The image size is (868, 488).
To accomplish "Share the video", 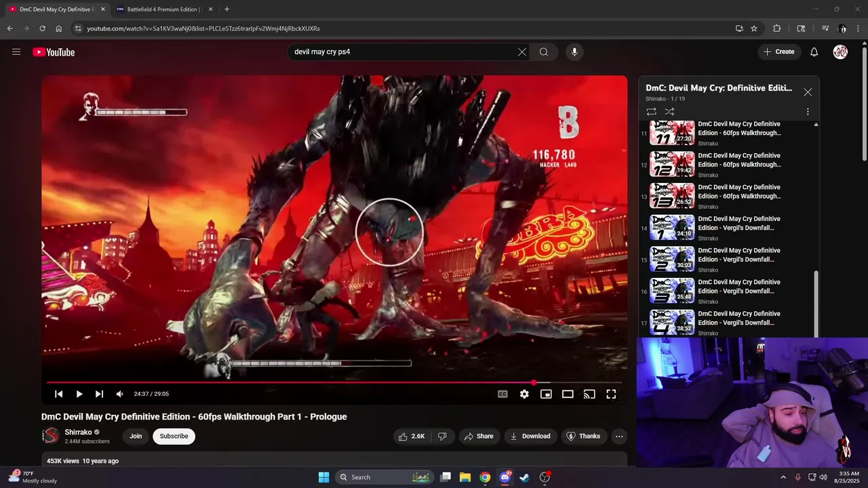I will [x=479, y=436].
